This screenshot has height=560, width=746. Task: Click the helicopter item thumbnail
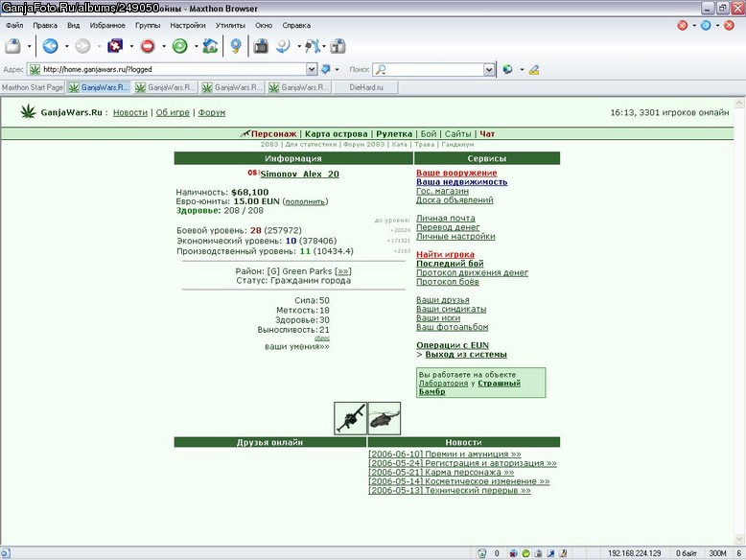pyautogui.click(x=385, y=418)
